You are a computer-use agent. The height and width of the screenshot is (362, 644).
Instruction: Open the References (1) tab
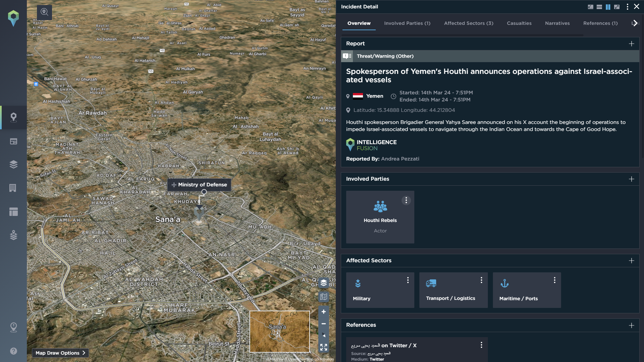pos(600,23)
